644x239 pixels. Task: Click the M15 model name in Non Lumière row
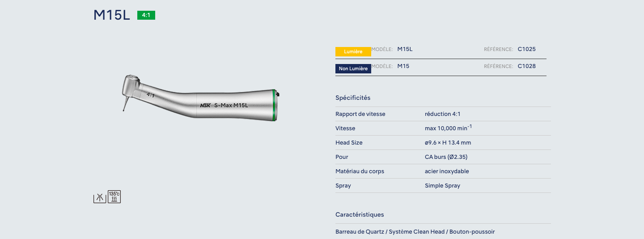pyautogui.click(x=403, y=66)
